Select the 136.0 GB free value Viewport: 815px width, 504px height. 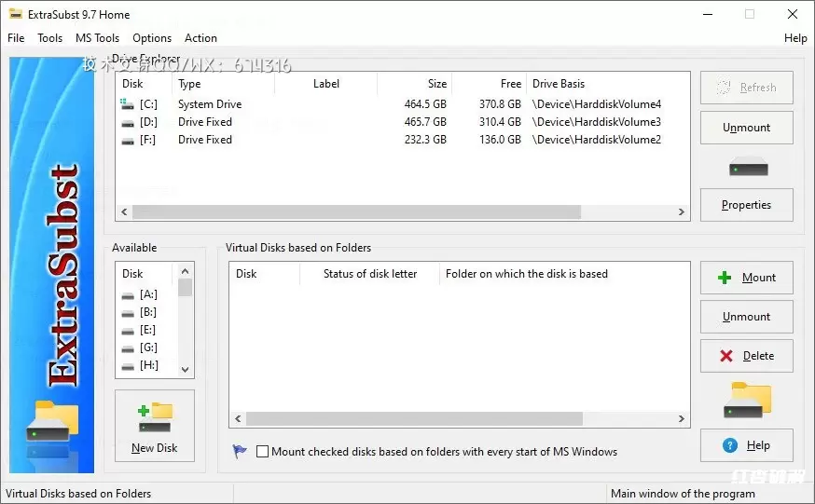pos(500,140)
